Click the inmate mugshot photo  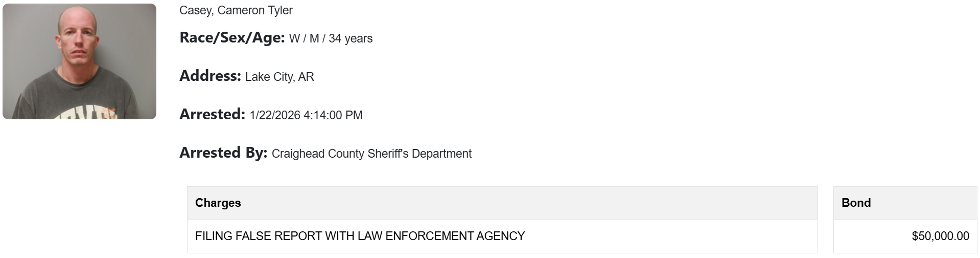pos(79,61)
